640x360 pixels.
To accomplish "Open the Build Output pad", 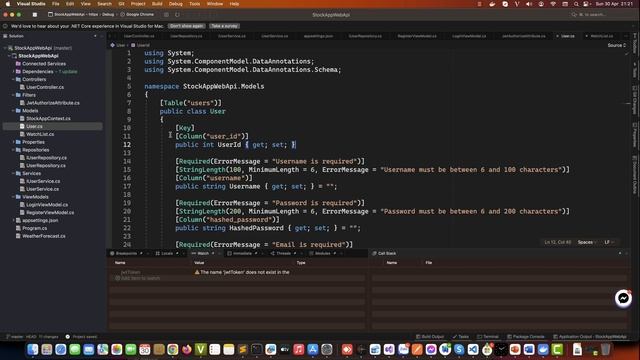I will 430,337.
